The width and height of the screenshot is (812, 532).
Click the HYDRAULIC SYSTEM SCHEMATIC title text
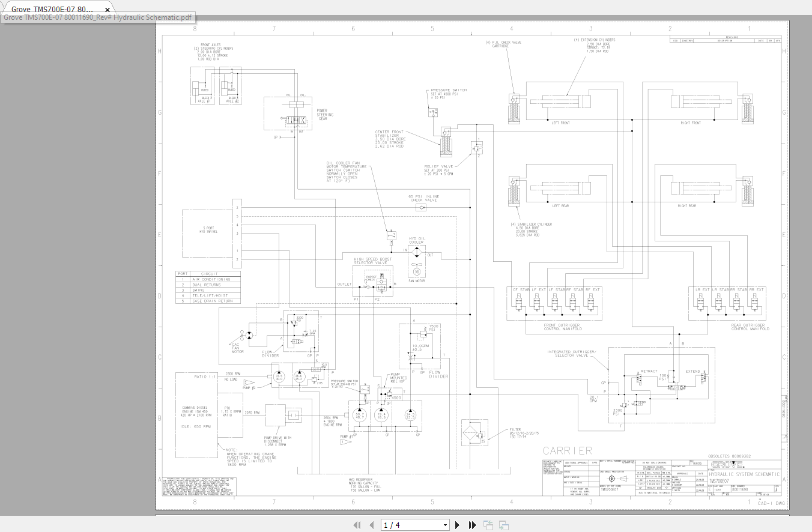[745, 474]
